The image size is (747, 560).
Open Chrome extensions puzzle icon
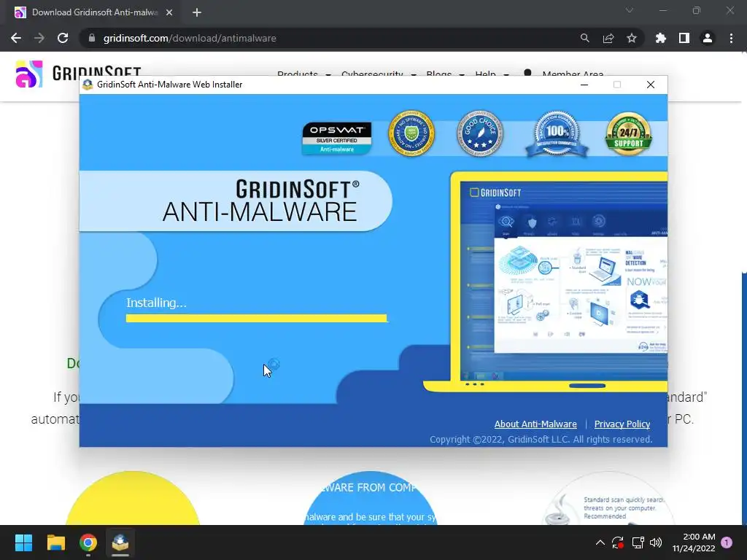661,38
